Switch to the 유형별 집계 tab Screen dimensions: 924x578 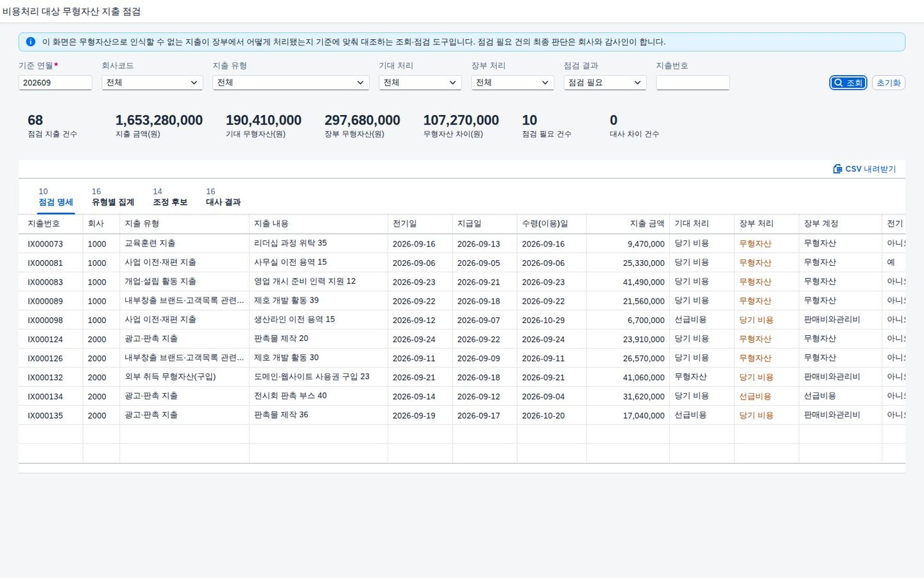(x=113, y=197)
